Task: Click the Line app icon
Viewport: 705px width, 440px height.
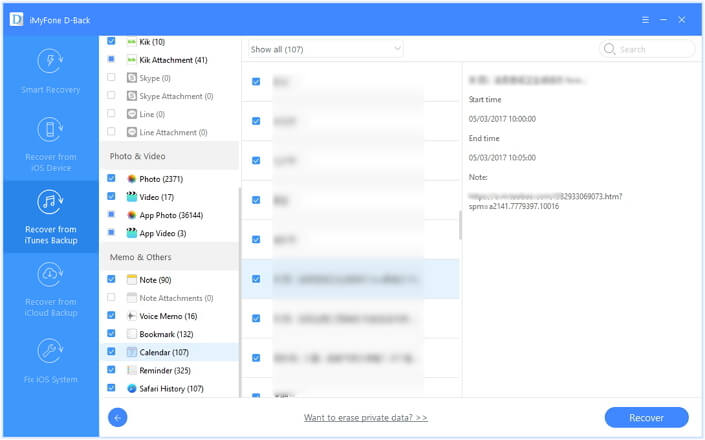Action: tap(131, 114)
